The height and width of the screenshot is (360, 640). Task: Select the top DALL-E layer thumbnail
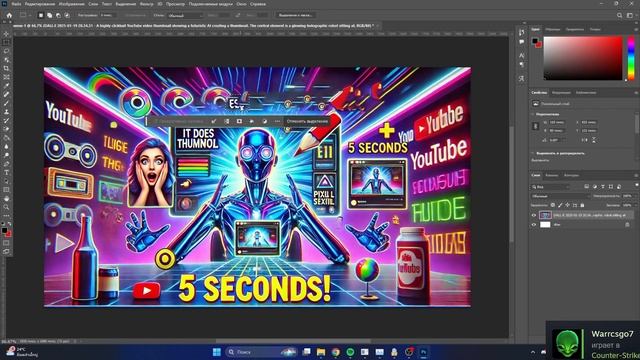pyautogui.click(x=545, y=215)
